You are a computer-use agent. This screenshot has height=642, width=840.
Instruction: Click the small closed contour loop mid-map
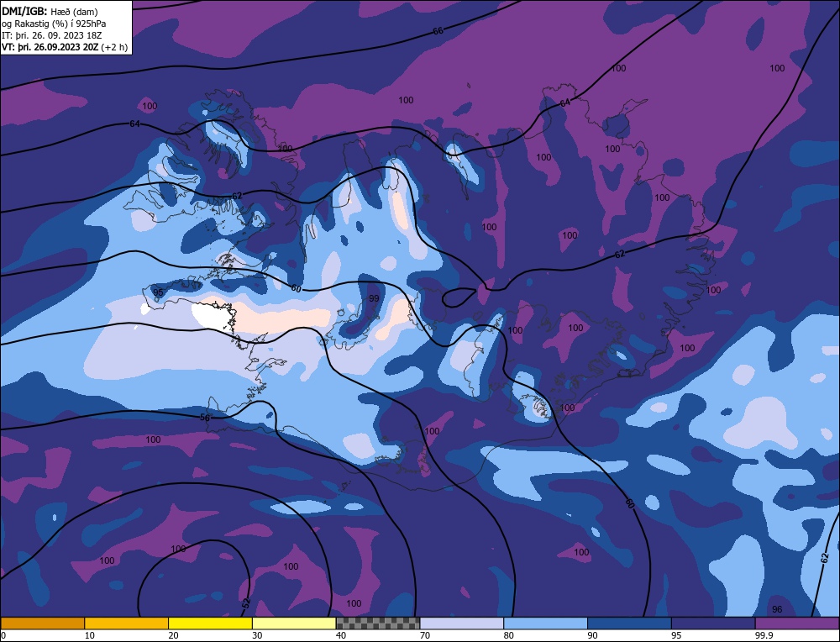(459, 297)
